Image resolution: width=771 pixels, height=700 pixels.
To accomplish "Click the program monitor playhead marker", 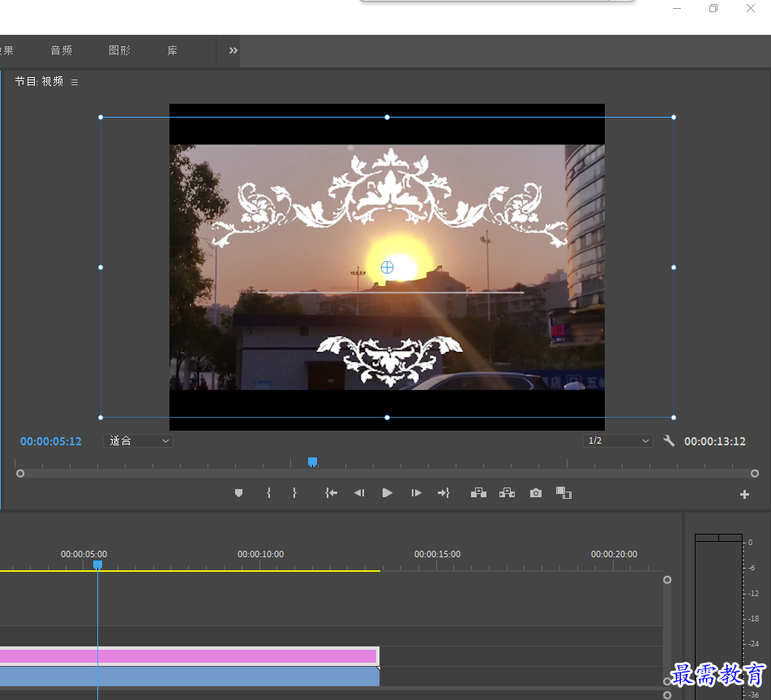I will coord(312,462).
